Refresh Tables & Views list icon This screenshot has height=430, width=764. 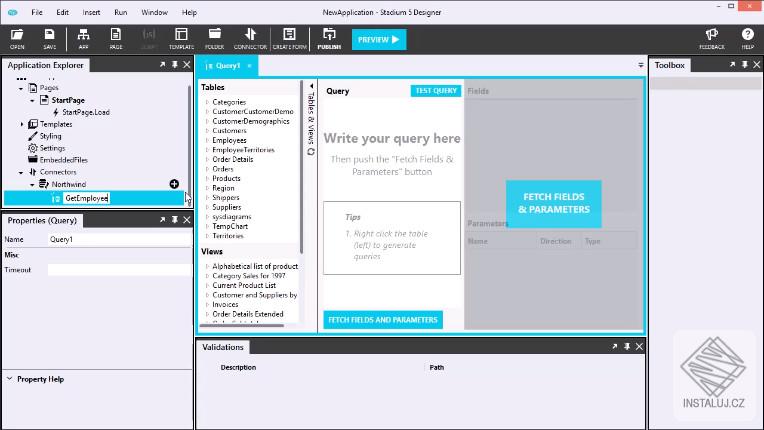tap(311, 152)
